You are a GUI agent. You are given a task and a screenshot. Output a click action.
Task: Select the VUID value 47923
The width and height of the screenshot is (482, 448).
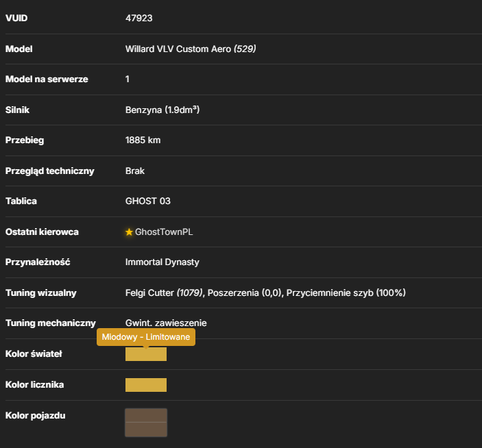click(139, 18)
